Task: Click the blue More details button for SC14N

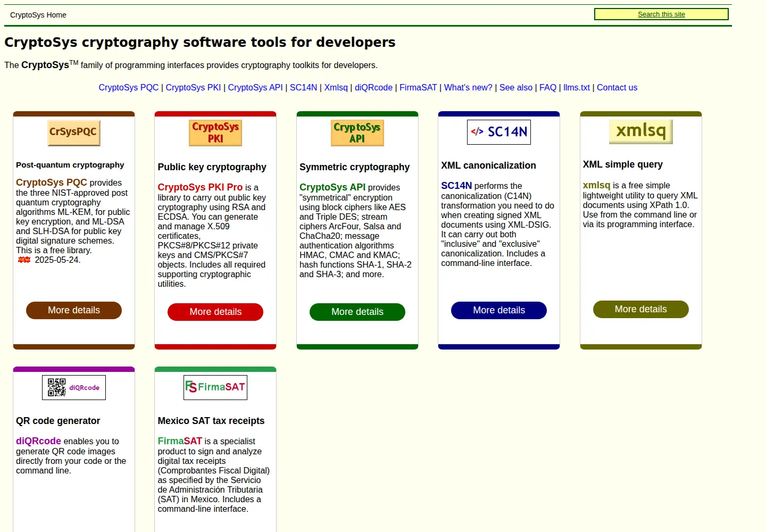Action: point(499,310)
